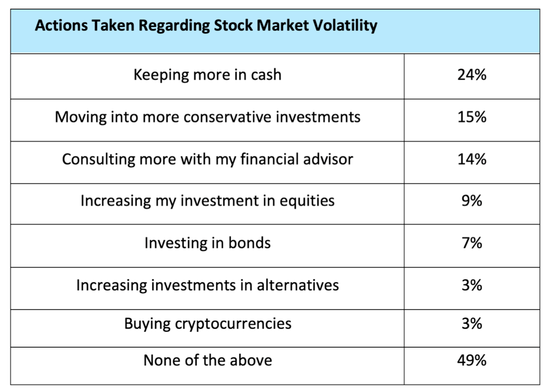Click 'Moving into more conservative investments' text
The image size is (550, 392).
pyautogui.click(x=207, y=117)
